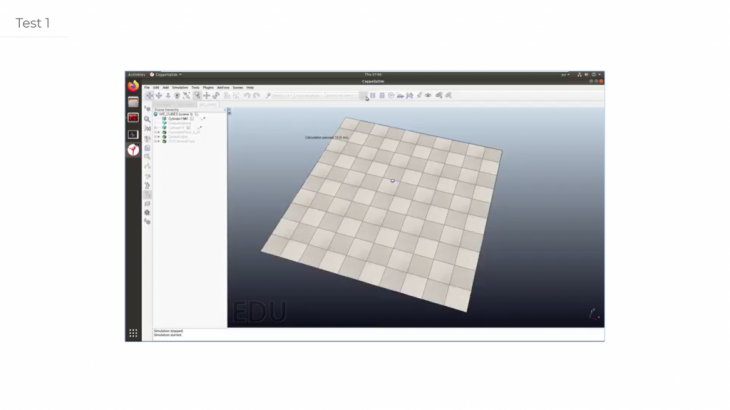Click the undo arrow in toolbar
Screen dimensions: 730x410
(246, 95)
